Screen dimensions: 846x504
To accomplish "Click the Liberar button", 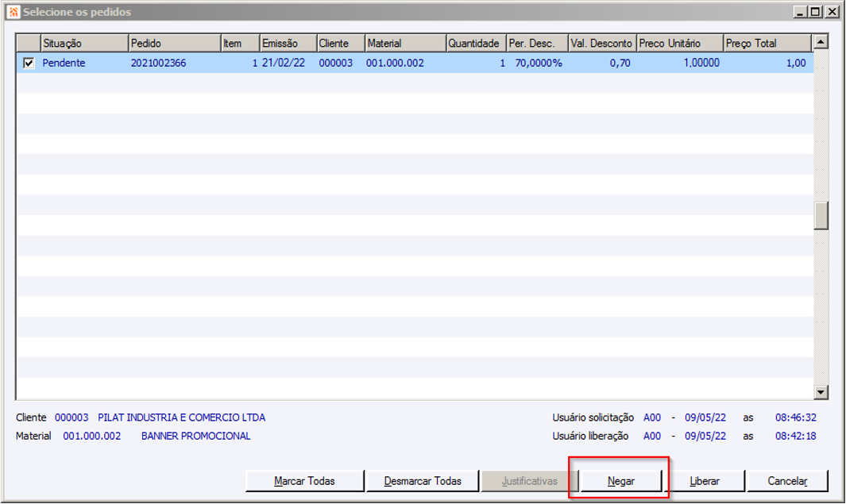I will tap(705, 481).
